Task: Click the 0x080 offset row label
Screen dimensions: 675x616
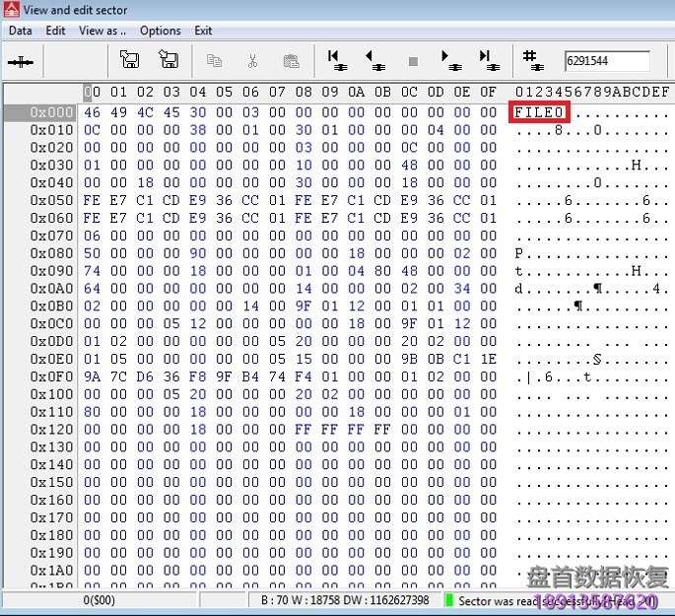Action: 51,253
